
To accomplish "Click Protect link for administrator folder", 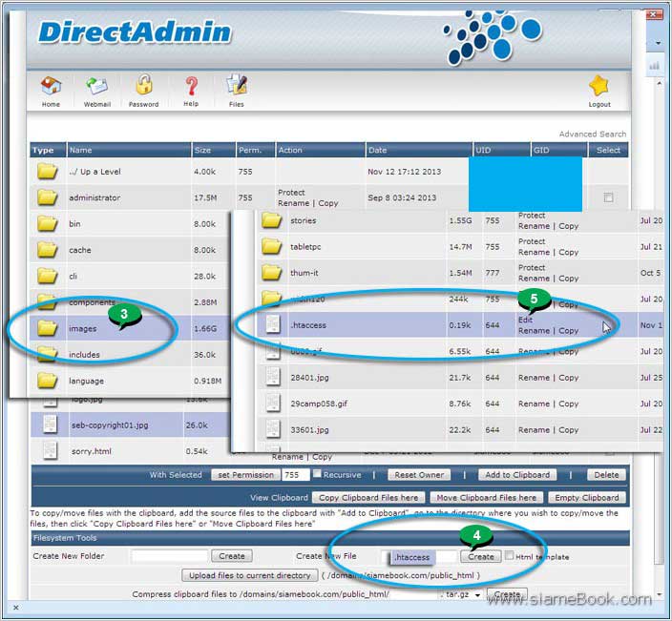I will pyautogui.click(x=291, y=193).
